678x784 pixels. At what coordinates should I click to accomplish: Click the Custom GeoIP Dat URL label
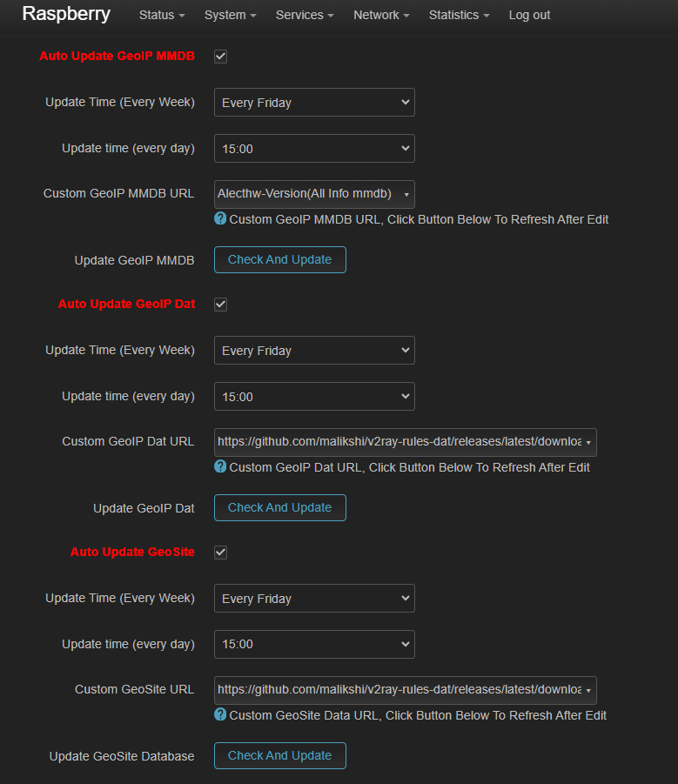pyautogui.click(x=128, y=441)
